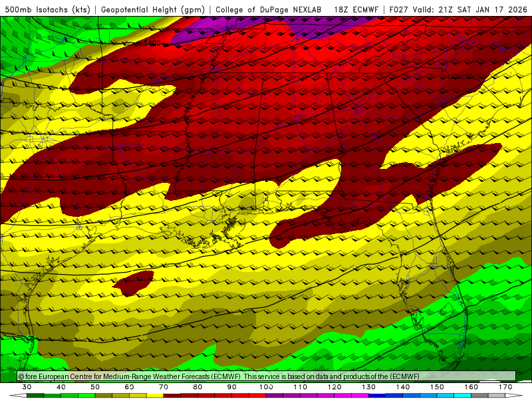Click the '100' value on the color scale
The width and height of the screenshot is (532, 399).
tap(267, 387)
